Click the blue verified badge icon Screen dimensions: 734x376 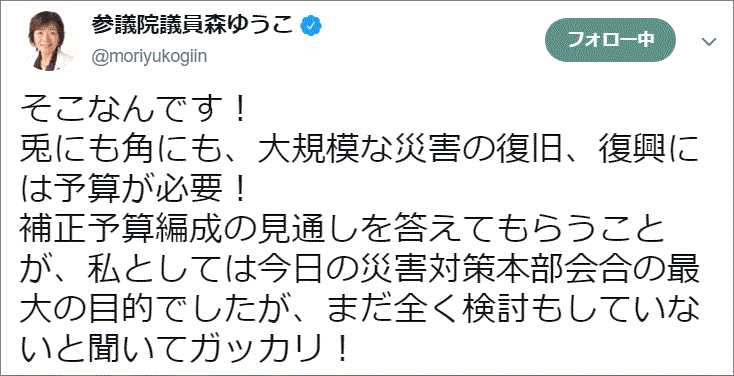coord(311,25)
